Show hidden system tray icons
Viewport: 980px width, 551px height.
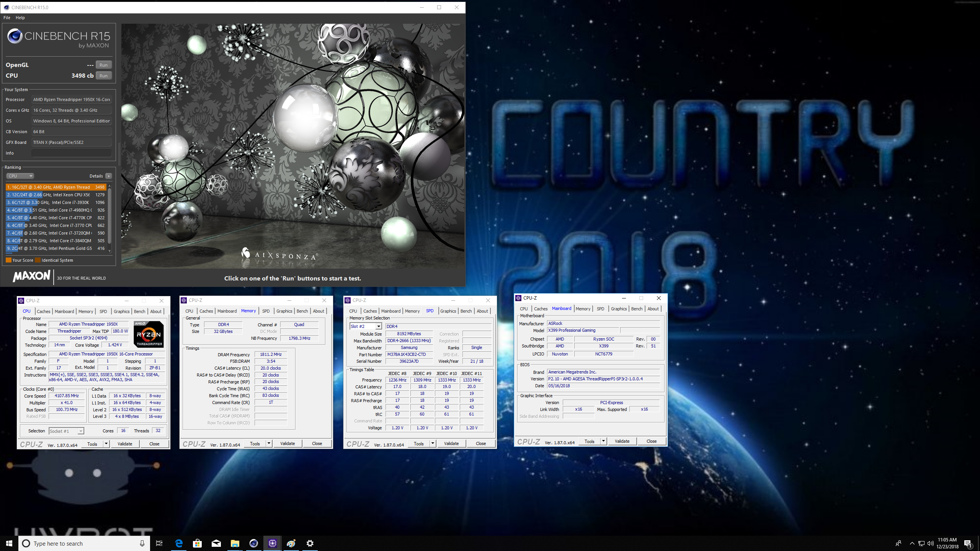click(912, 544)
